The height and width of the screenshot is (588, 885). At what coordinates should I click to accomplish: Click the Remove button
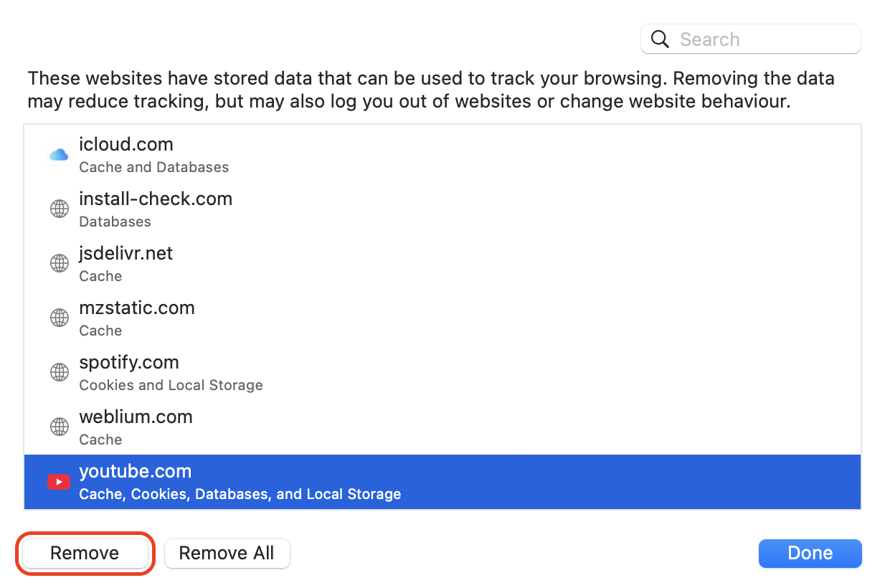tap(84, 553)
